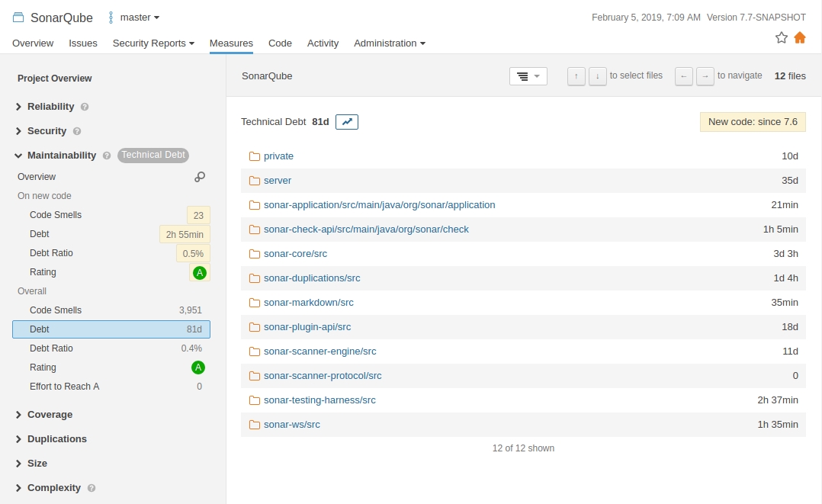Open the Project Overview link in sidebar
Screen dimensions: 822x504
[55, 78]
